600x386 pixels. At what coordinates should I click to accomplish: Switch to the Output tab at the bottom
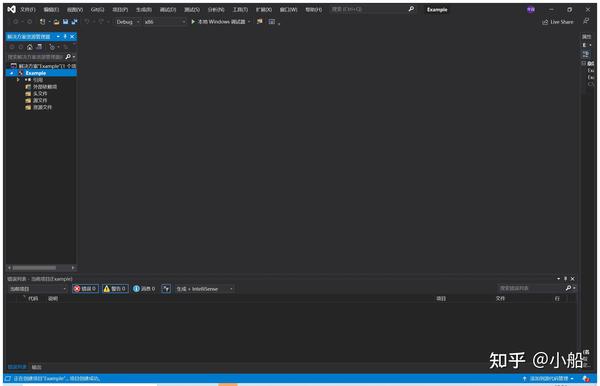[36, 367]
